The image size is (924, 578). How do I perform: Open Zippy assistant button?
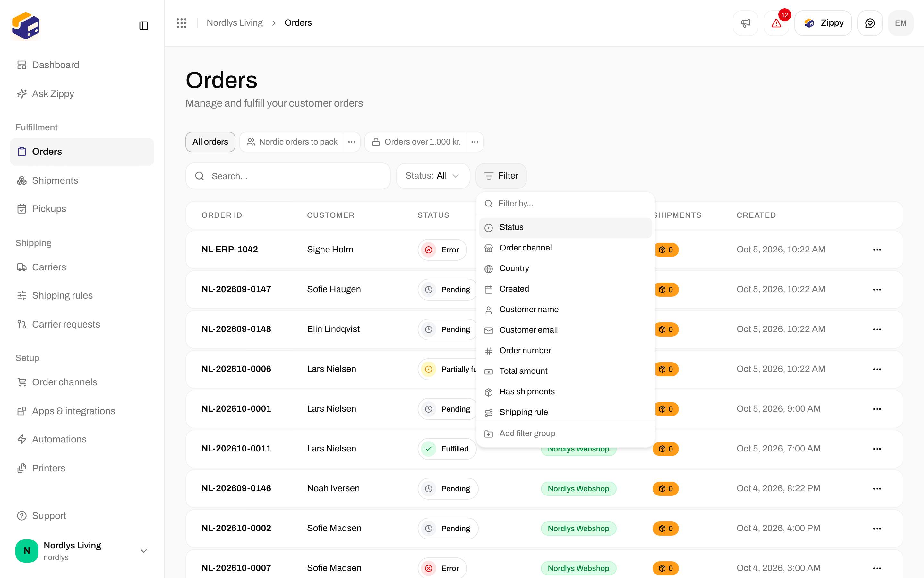pyautogui.click(x=823, y=23)
